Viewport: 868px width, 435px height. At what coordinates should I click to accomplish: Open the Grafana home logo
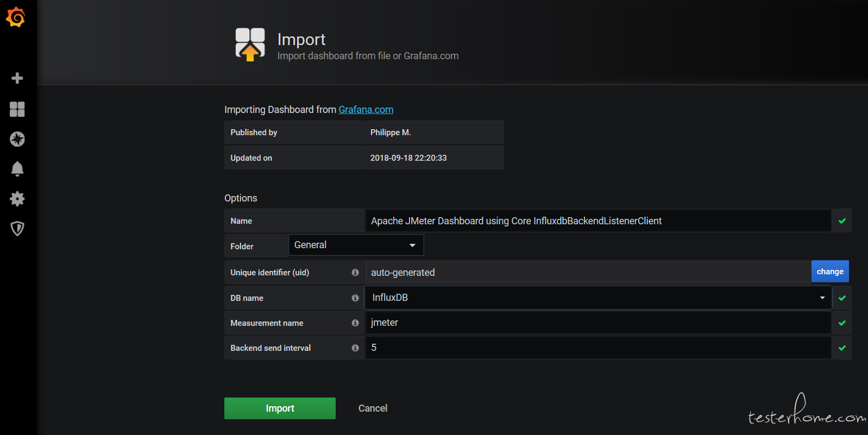16,17
